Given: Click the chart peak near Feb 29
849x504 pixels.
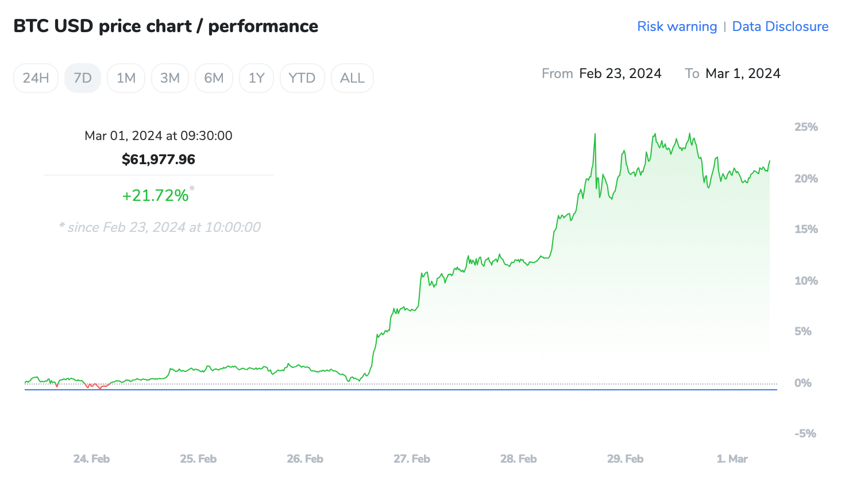Looking at the screenshot, I should click(654, 134).
